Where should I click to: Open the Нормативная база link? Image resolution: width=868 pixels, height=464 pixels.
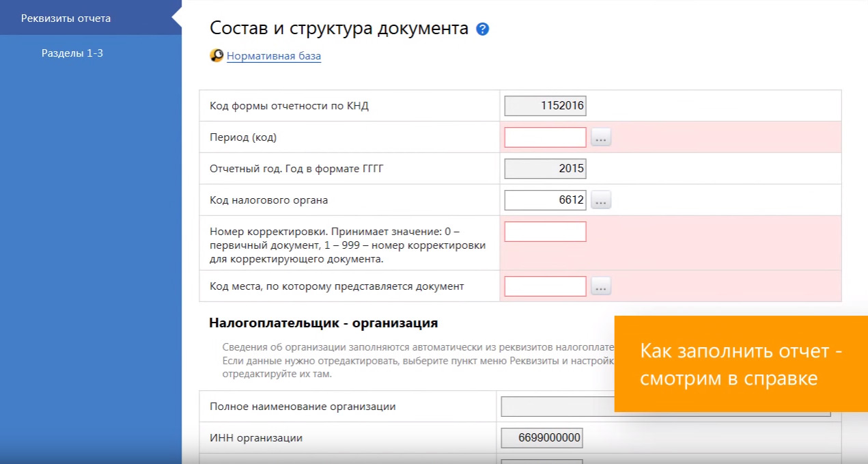274,56
